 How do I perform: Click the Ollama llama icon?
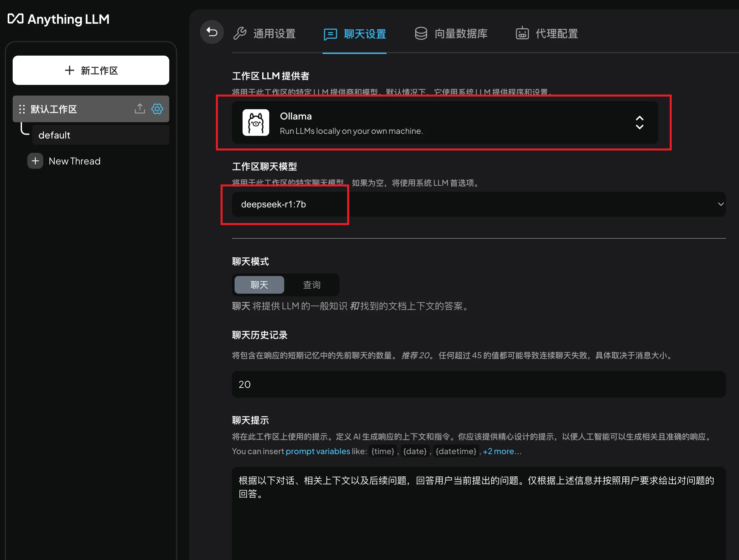tap(256, 122)
